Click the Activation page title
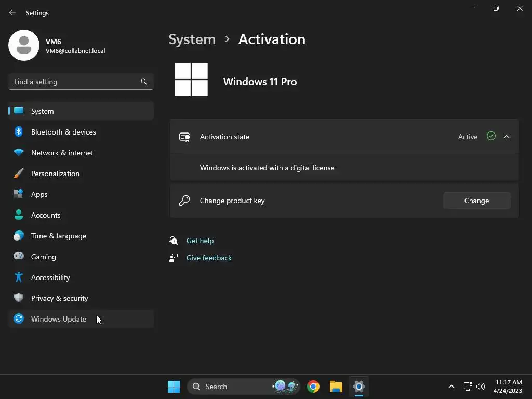The image size is (532, 399). [x=272, y=39]
